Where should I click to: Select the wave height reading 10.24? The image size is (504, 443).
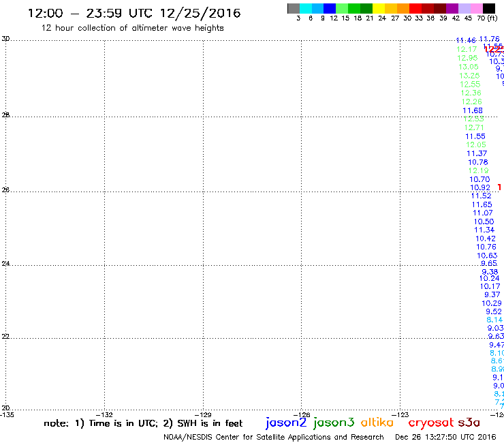490,278
